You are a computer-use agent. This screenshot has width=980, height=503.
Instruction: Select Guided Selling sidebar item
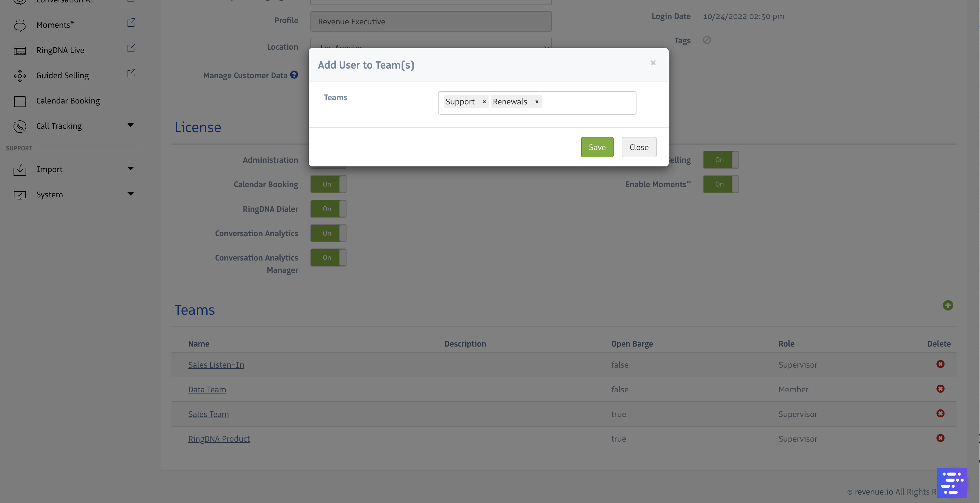(62, 75)
